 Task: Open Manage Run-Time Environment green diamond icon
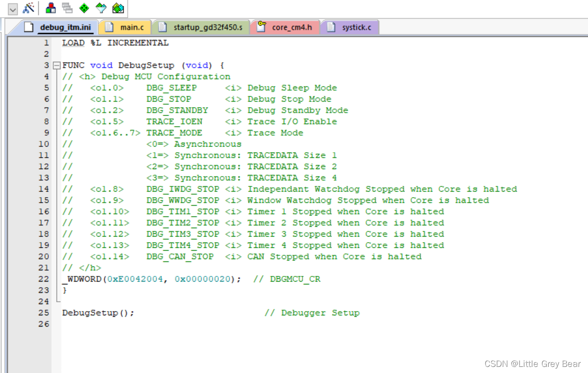(84, 8)
